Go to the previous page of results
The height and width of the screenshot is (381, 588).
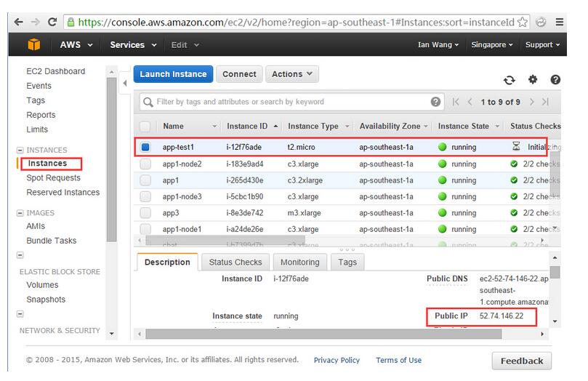470,102
